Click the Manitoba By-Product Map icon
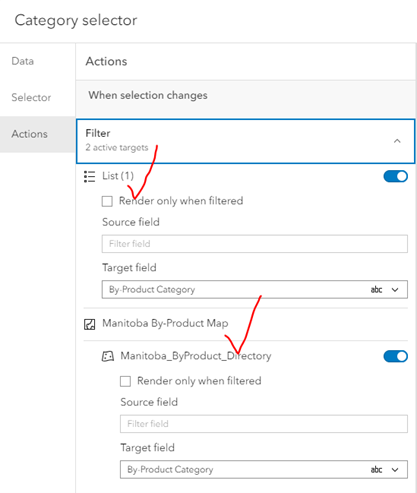Viewport: 417px width, 493px height. click(89, 324)
